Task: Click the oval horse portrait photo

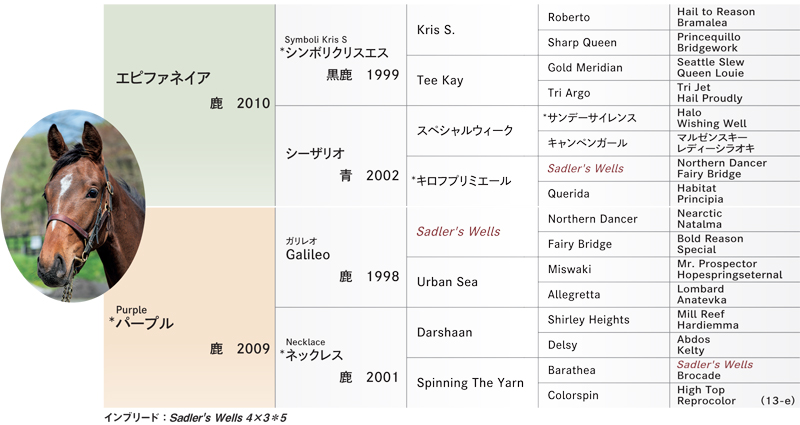Action: tap(73, 206)
